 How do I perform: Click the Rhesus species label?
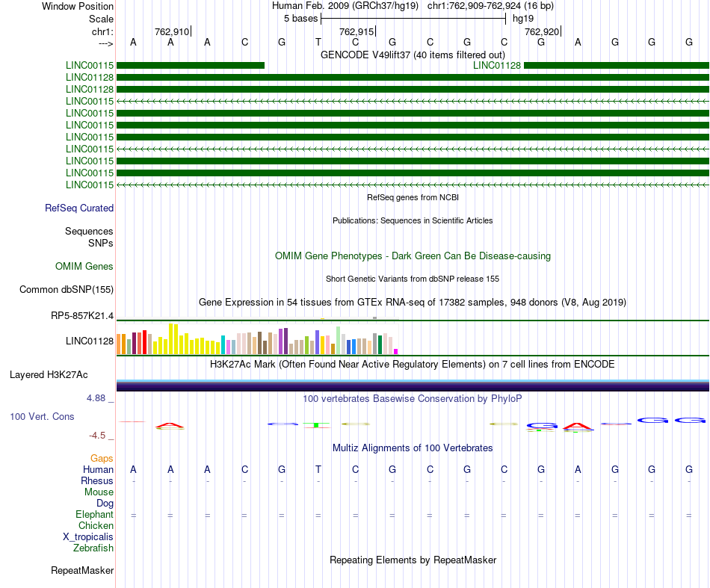tap(97, 480)
